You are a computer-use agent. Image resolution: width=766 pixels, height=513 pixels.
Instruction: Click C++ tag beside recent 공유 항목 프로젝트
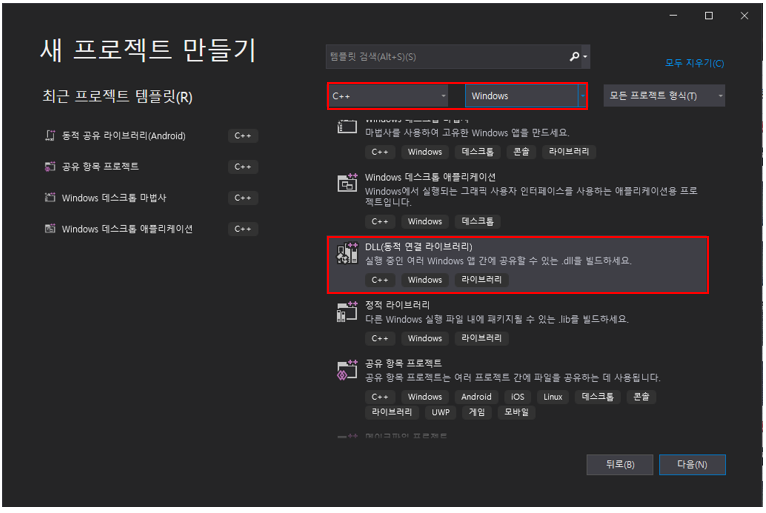coord(243,167)
